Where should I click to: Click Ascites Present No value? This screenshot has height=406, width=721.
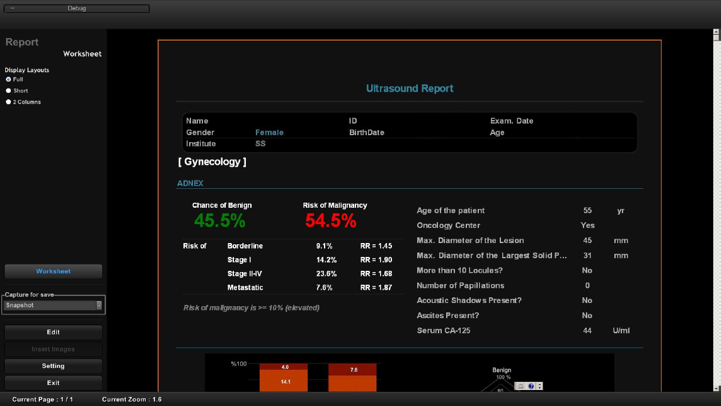587,315
